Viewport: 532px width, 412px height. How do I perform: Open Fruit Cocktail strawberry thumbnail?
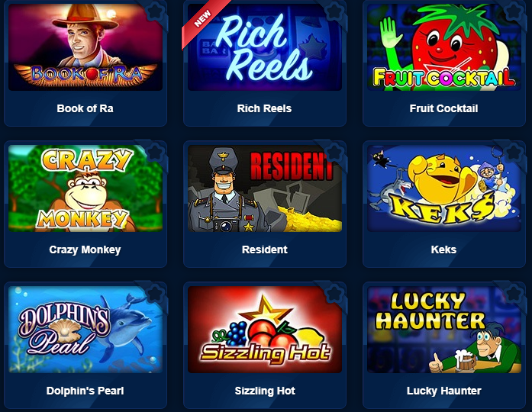point(444,47)
